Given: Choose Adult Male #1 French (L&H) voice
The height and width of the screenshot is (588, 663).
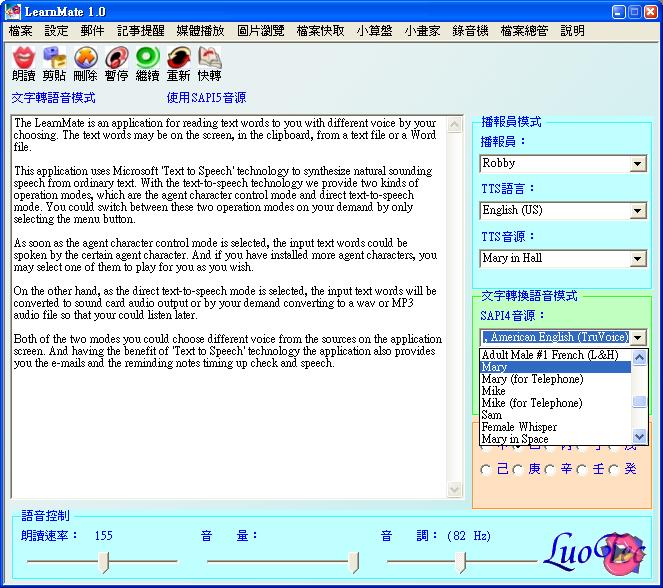Looking at the screenshot, I should [x=556, y=355].
